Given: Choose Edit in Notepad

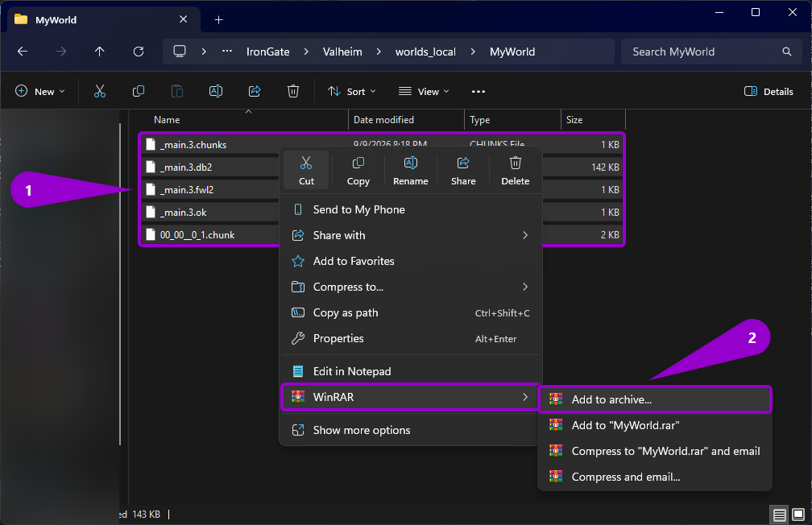Looking at the screenshot, I should [x=411, y=371].
